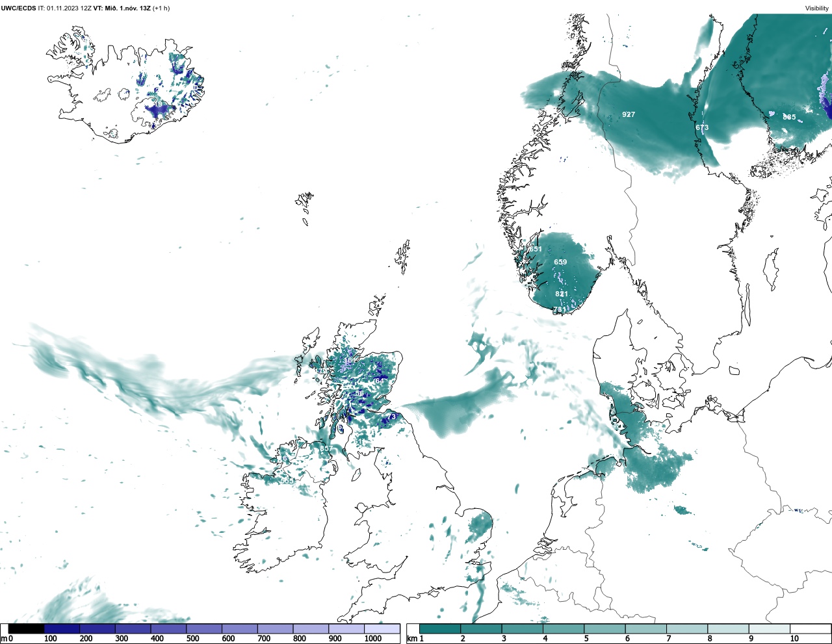Select the 200–300 m legend color box
Image resolution: width=832 pixels, height=644 pixels.
tap(97, 628)
